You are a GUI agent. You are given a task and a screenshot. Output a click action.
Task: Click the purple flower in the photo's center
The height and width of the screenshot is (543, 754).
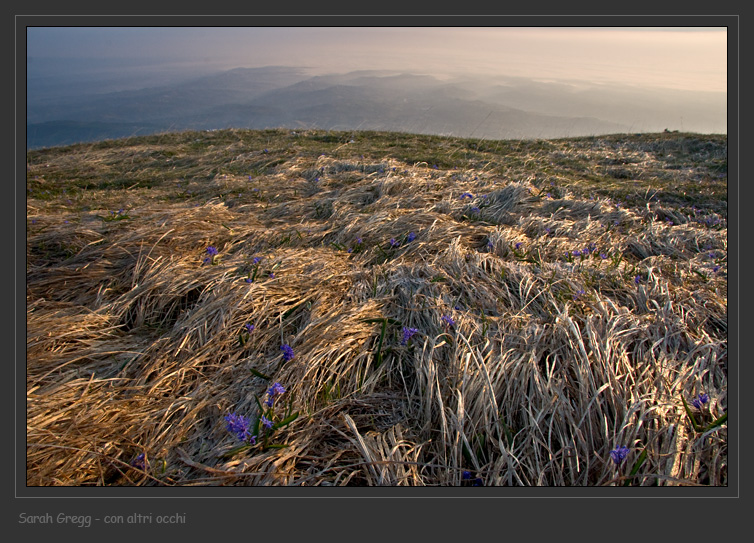point(408,333)
